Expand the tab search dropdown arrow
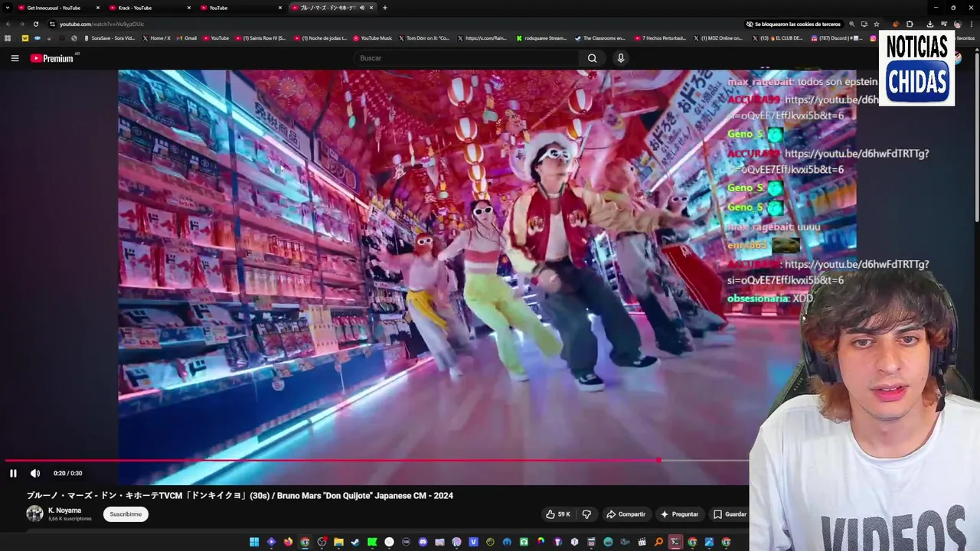 [x=8, y=8]
